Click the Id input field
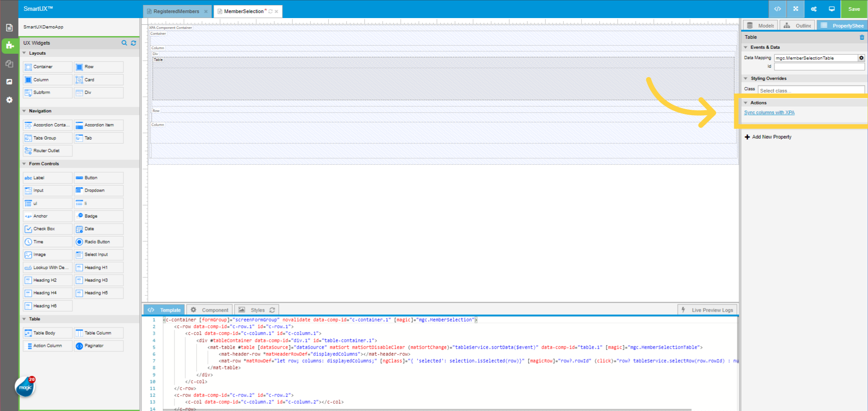 819,66
